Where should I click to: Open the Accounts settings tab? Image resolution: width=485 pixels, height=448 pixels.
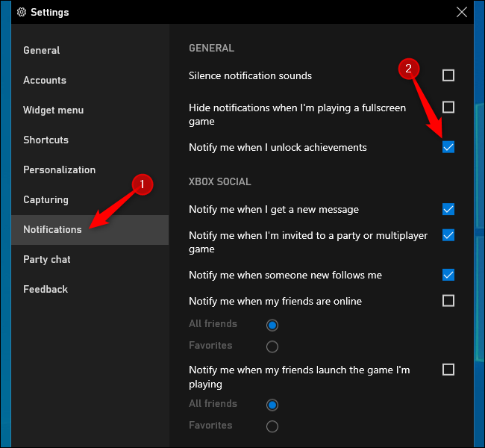coord(45,80)
